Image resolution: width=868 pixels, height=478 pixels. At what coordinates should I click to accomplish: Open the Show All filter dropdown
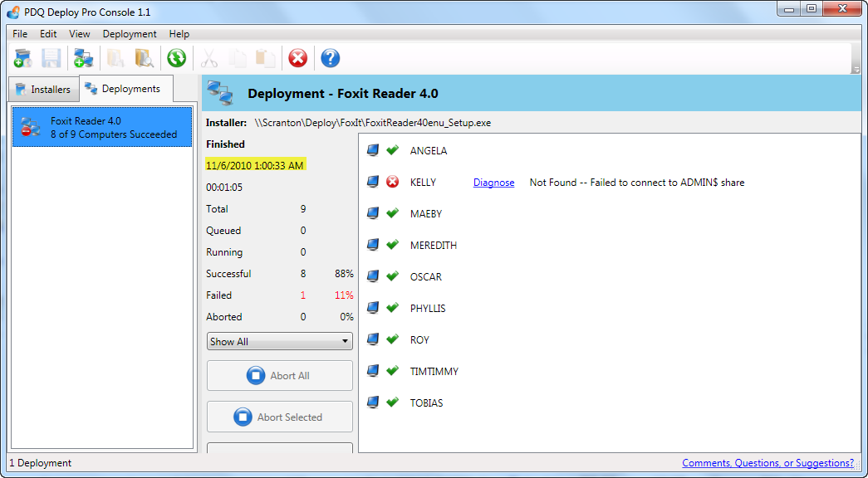[x=280, y=341]
